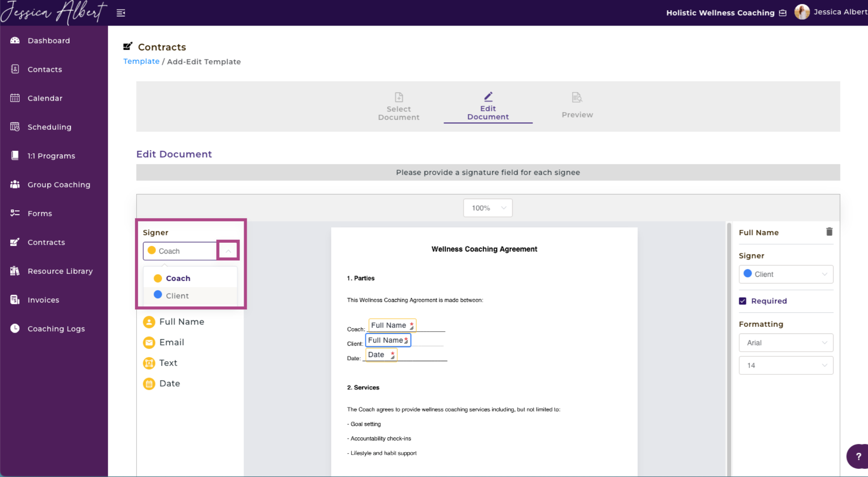Toggle the hamburger sidebar menu icon
This screenshot has height=477, width=868.
(121, 13)
